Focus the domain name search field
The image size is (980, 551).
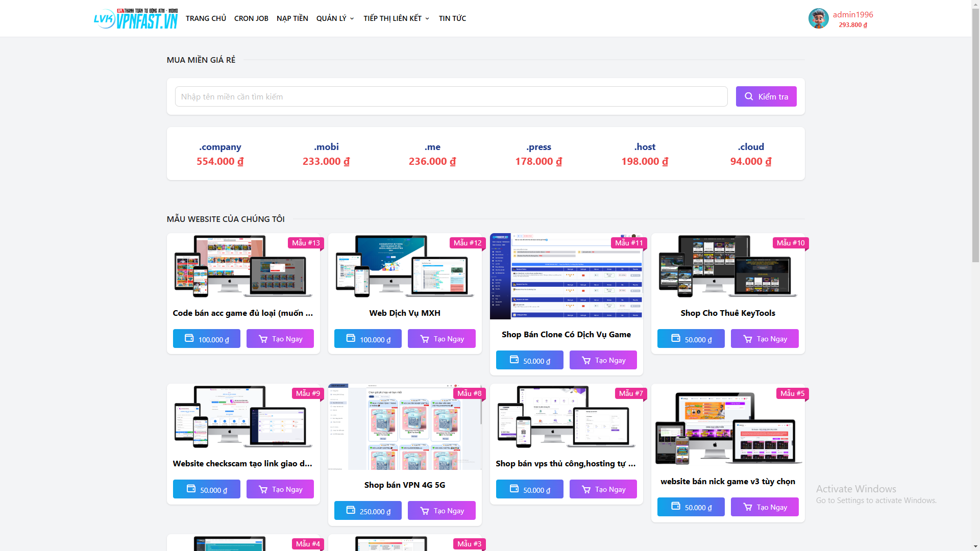tap(451, 96)
